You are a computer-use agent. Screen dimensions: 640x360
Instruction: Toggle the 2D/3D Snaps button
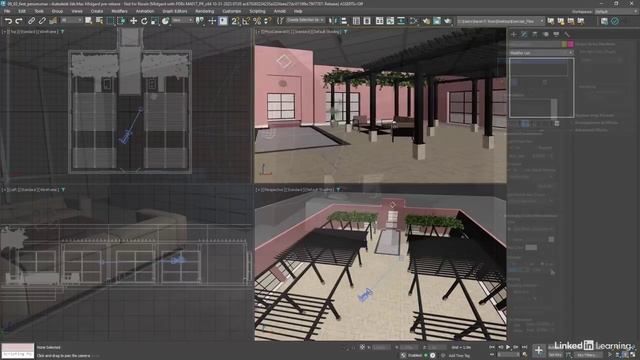(235, 20)
